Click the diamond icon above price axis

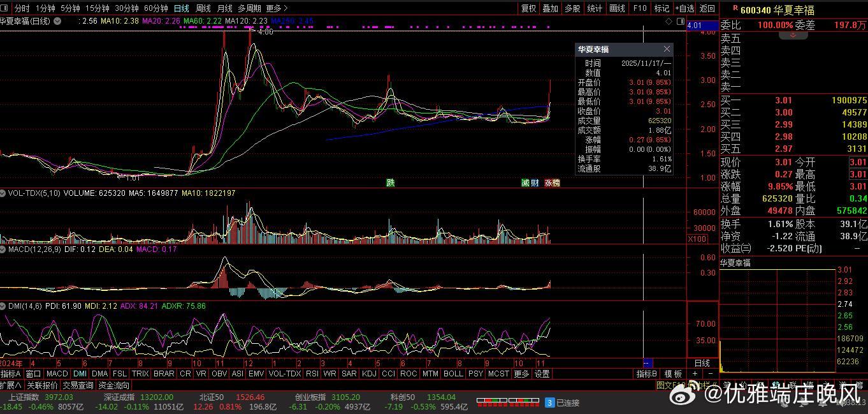coord(669,21)
